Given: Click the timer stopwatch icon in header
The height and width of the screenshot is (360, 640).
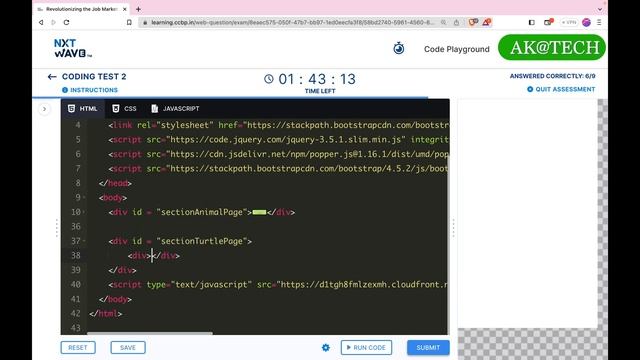Looking at the screenshot, I should pyautogui.click(x=399, y=48).
